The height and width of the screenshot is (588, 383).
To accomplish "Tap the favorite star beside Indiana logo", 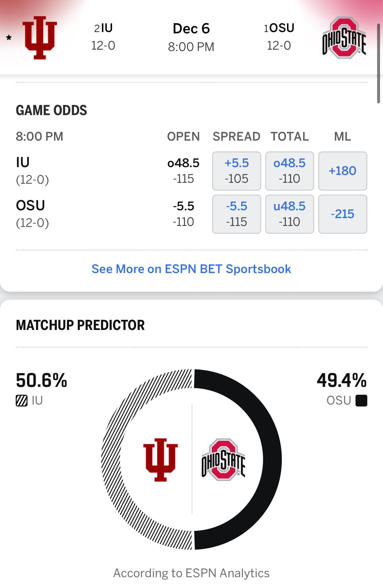I will [x=9, y=38].
